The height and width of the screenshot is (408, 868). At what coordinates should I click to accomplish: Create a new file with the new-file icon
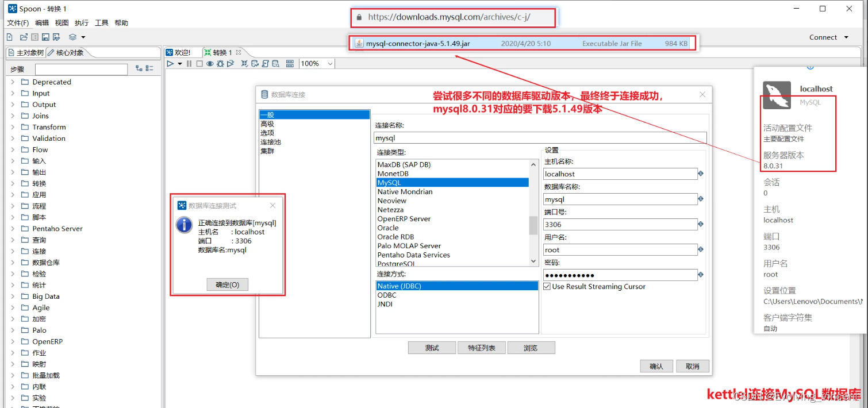point(10,36)
